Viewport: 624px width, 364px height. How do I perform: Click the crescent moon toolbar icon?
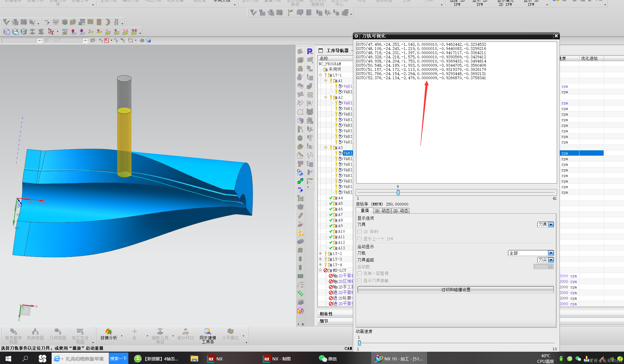pyautogui.click(x=108, y=22)
